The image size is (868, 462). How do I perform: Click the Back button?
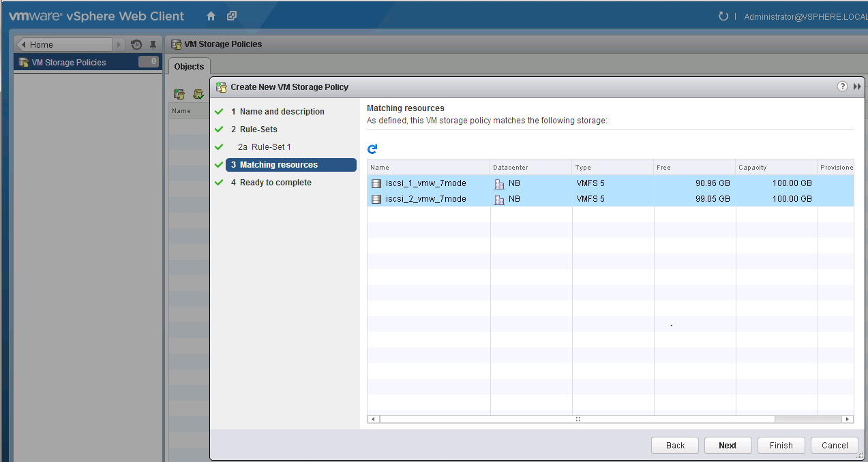675,446
